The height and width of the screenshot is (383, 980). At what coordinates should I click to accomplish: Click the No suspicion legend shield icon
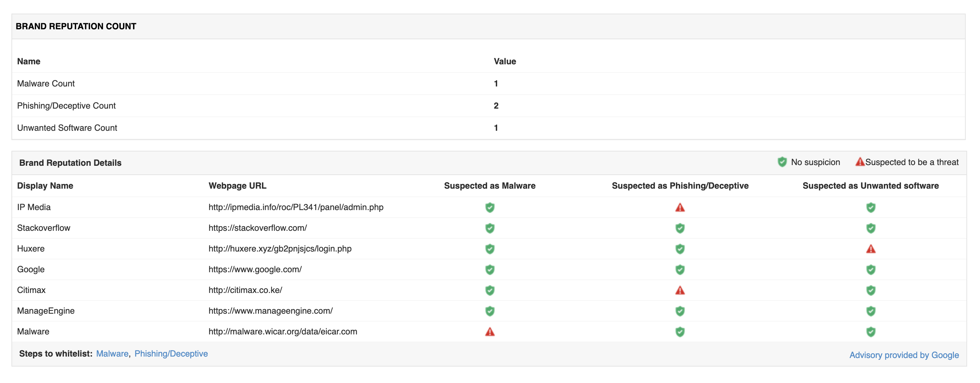coord(782,162)
